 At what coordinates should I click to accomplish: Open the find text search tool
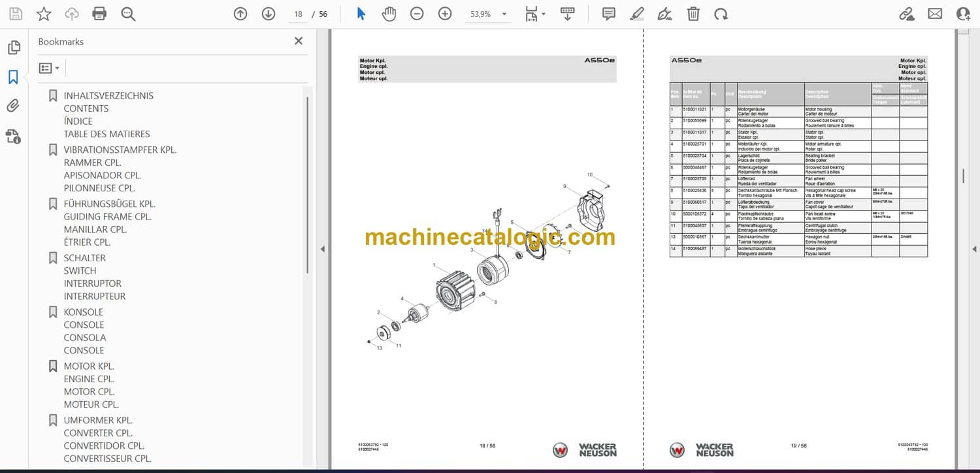(x=128, y=14)
